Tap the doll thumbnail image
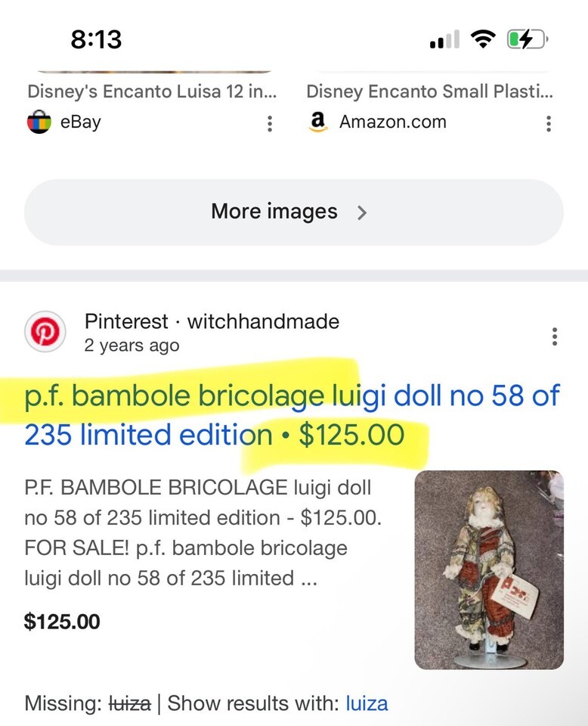The width and height of the screenshot is (588, 726). [488, 569]
